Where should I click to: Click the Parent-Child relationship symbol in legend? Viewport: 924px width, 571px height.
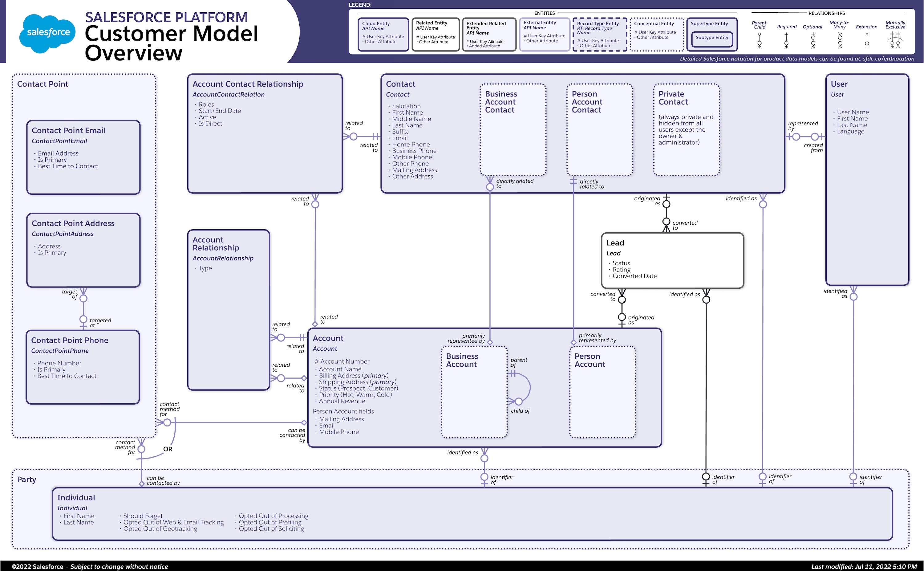(x=760, y=40)
